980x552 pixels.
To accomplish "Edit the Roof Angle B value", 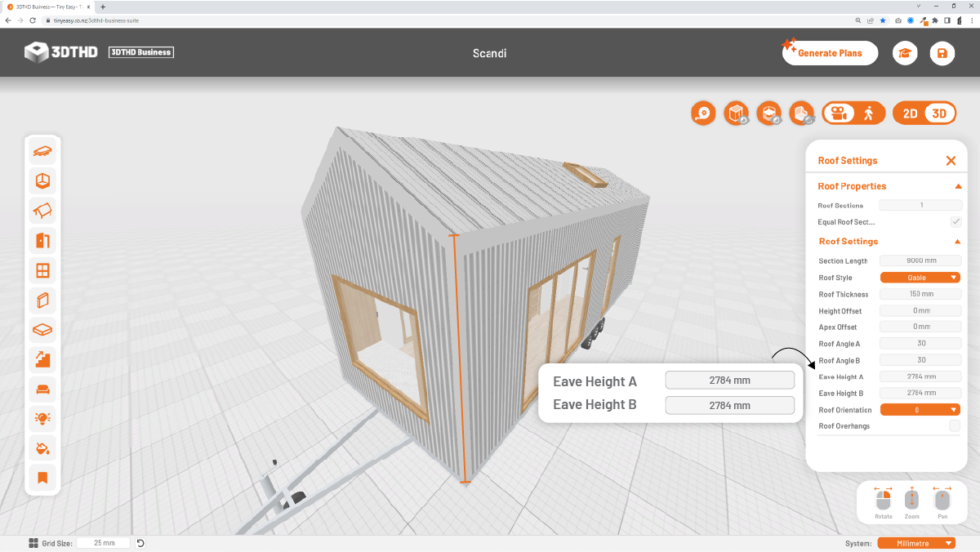I will pos(920,360).
